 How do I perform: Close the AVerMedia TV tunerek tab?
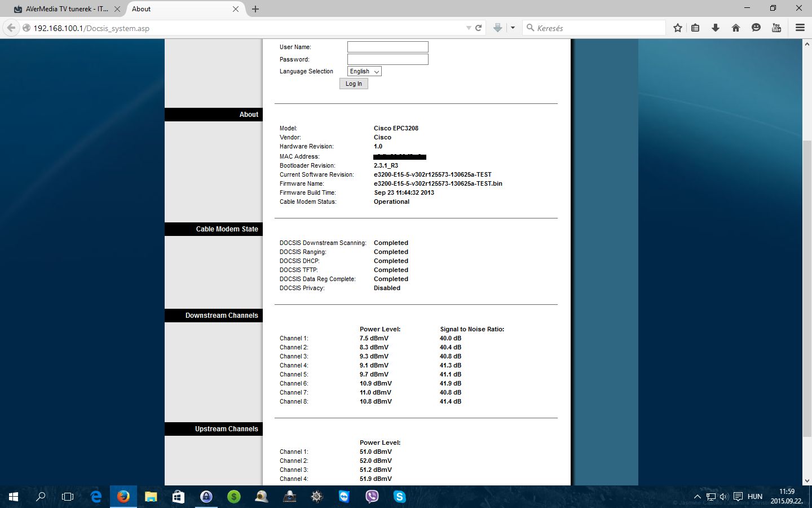117,9
